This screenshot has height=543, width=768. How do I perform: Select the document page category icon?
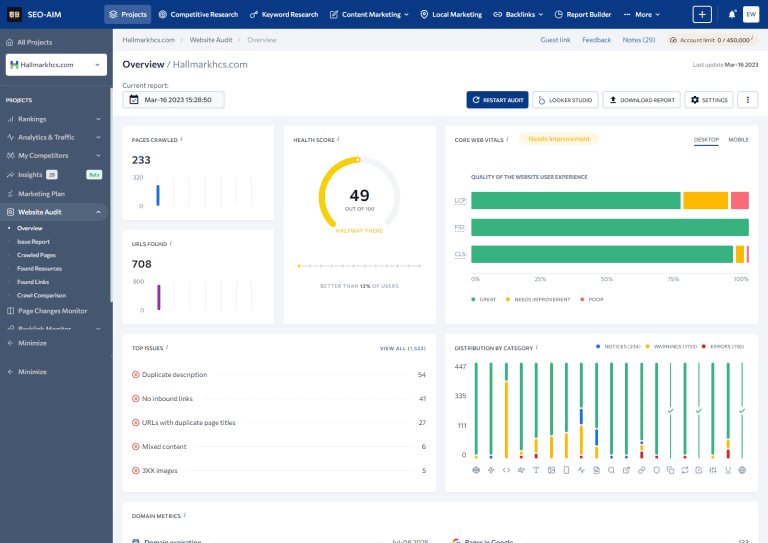[x=596, y=470]
